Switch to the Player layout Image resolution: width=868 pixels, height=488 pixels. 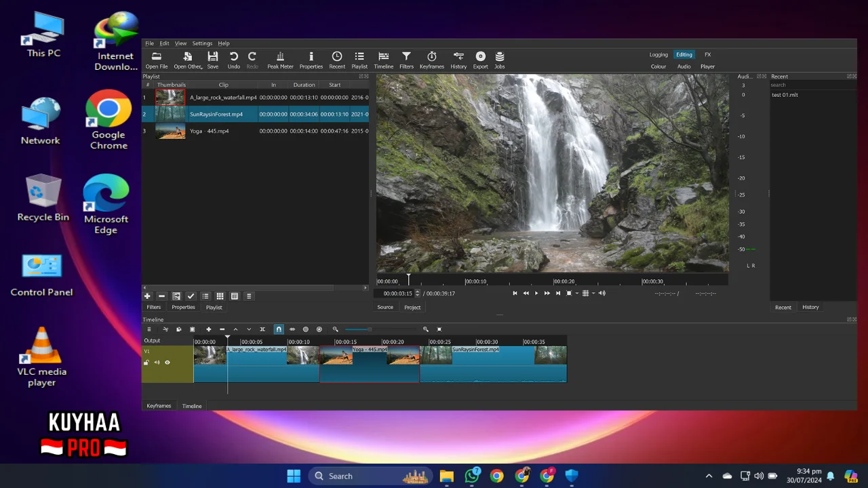pos(708,66)
